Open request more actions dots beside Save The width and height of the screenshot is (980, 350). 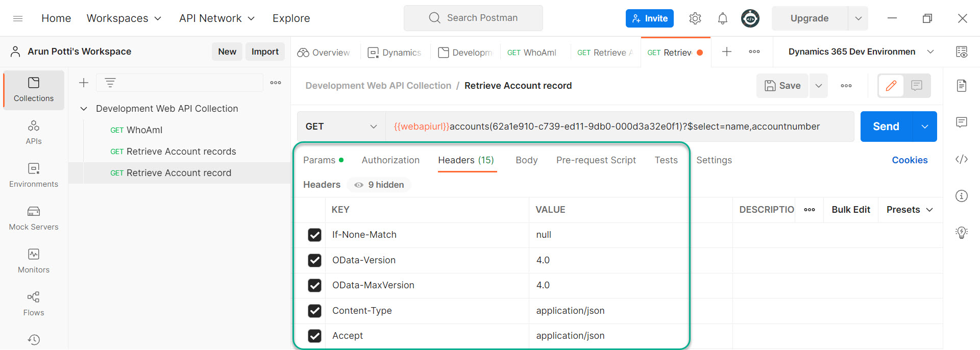click(846, 86)
